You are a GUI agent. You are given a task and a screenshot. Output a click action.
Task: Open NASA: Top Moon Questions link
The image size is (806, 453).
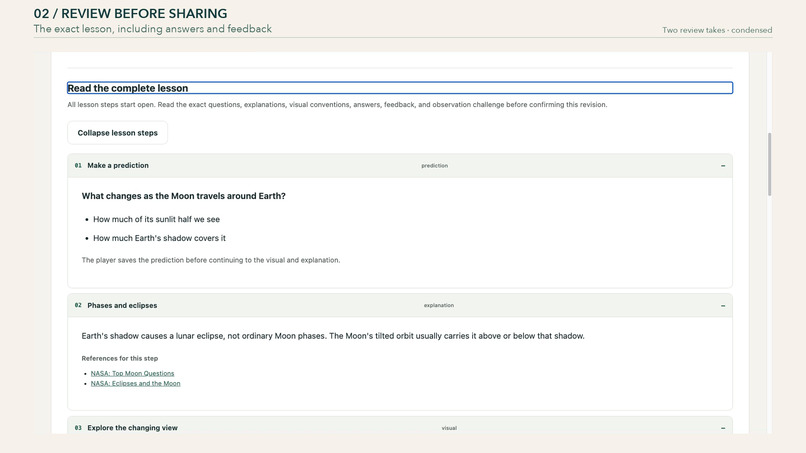pyautogui.click(x=132, y=373)
